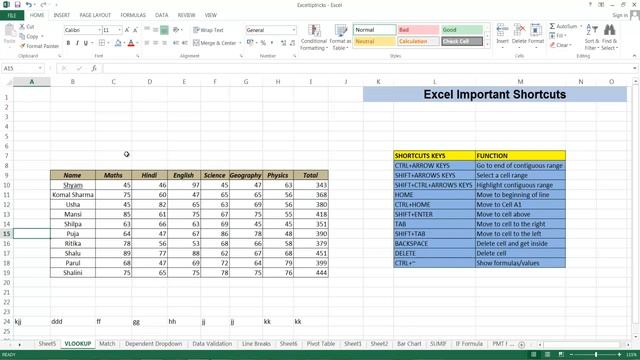
Task: Click the Decrease Decimal icon
Action: [x=292, y=43]
